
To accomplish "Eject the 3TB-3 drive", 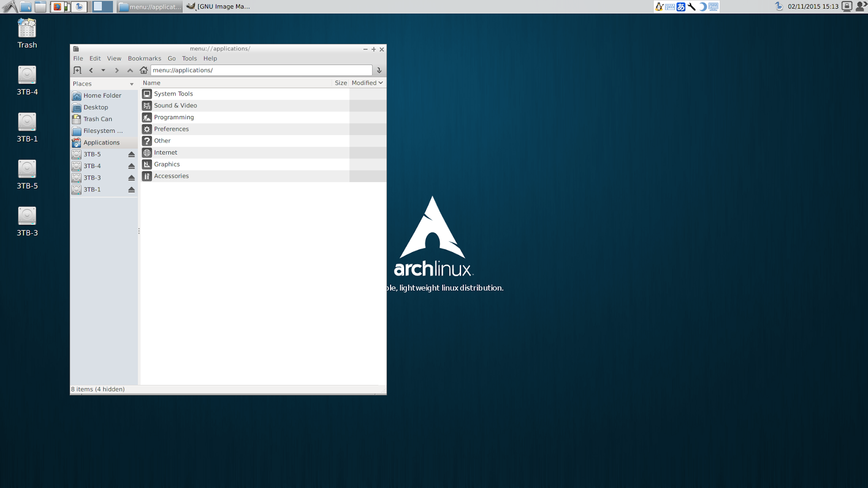I will pos(131,178).
